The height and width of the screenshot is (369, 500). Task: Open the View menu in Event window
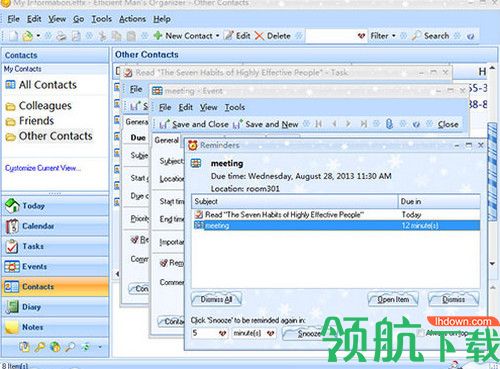pos(208,107)
